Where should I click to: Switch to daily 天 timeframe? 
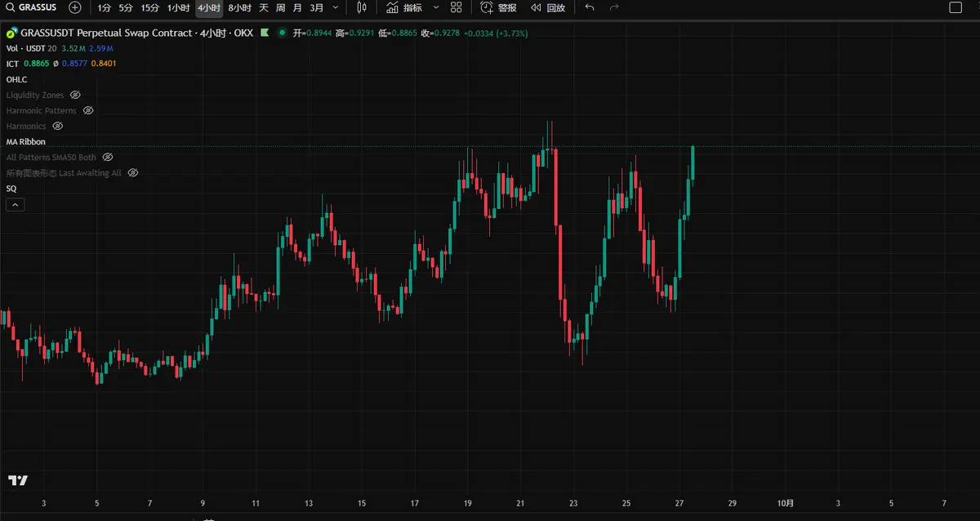pyautogui.click(x=264, y=7)
